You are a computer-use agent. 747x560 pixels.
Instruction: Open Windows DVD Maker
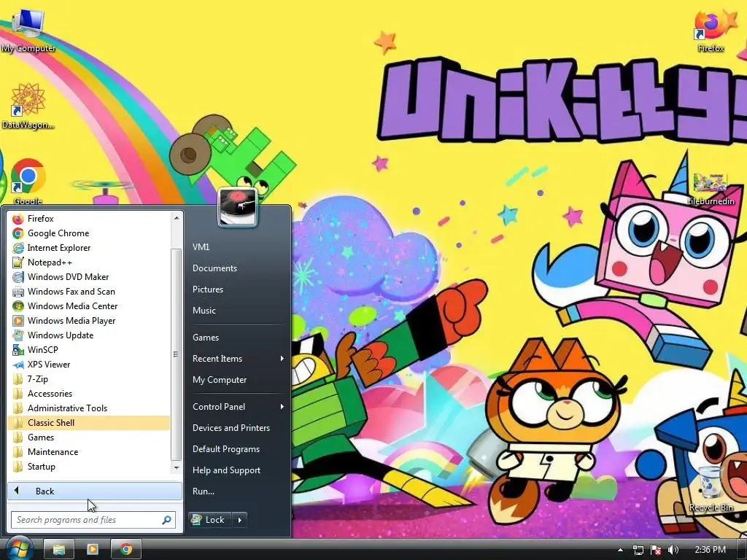coord(89,277)
